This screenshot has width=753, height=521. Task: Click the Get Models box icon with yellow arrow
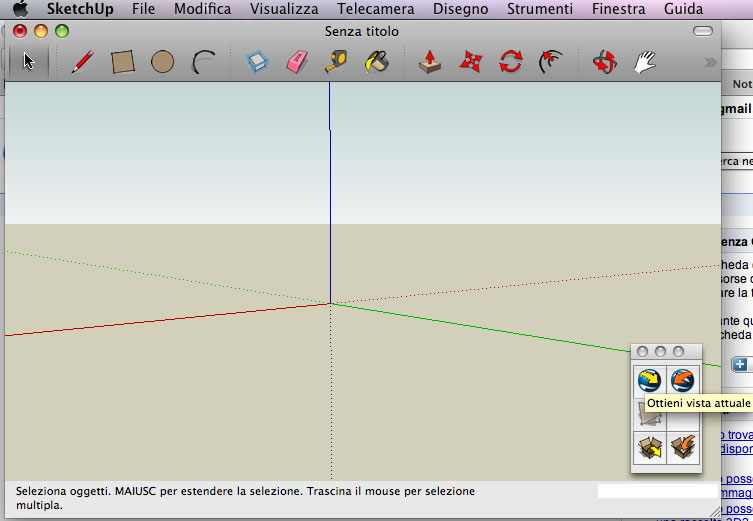649,448
